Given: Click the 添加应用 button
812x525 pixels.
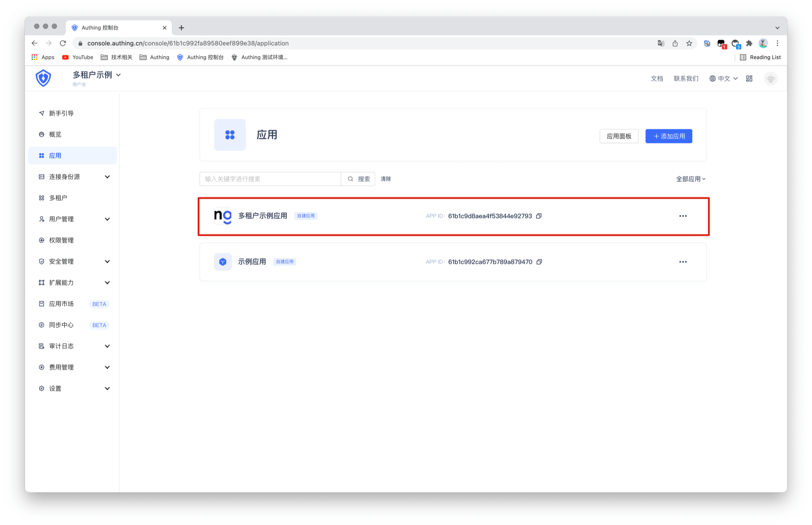Looking at the screenshot, I should click(x=668, y=136).
